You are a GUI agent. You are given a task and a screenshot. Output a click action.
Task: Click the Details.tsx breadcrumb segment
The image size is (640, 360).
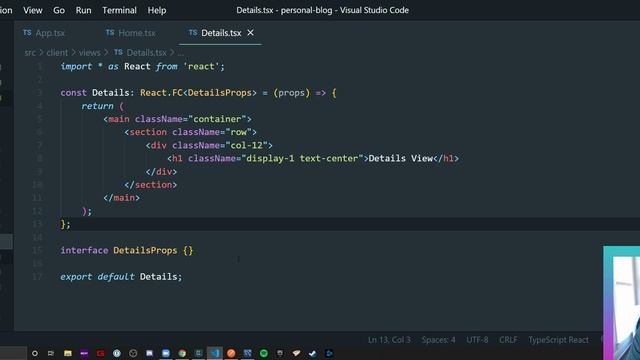pyautogui.click(x=147, y=53)
